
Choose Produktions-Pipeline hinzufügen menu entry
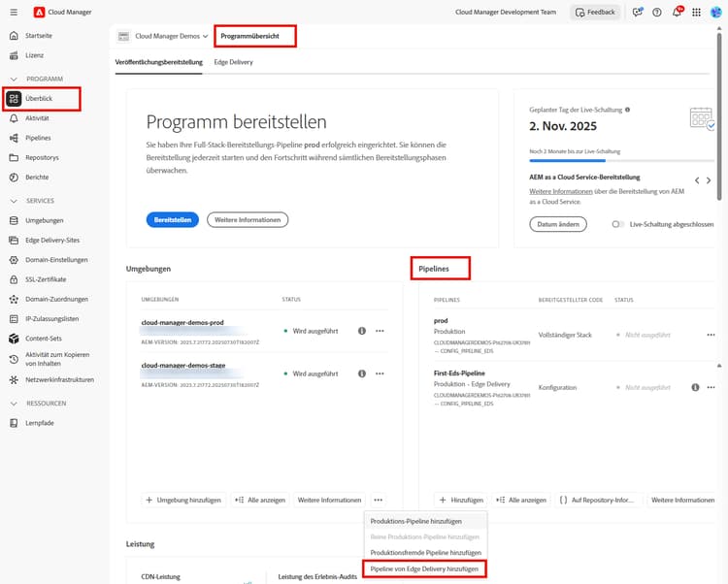pos(426,521)
